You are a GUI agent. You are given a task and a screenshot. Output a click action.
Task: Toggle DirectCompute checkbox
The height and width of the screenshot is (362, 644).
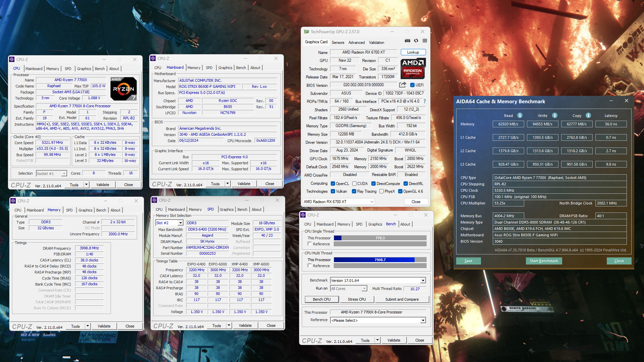[x=373, y=184]
